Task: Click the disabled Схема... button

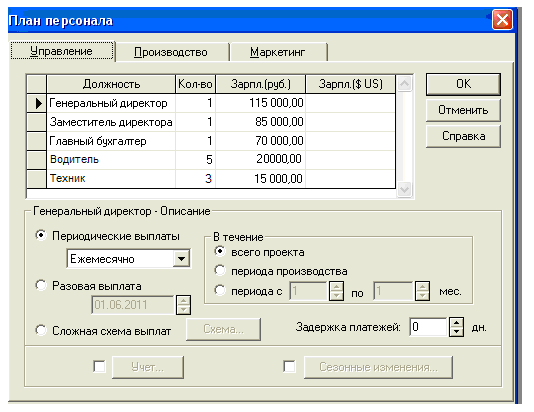Action: [x=223, y=329]
